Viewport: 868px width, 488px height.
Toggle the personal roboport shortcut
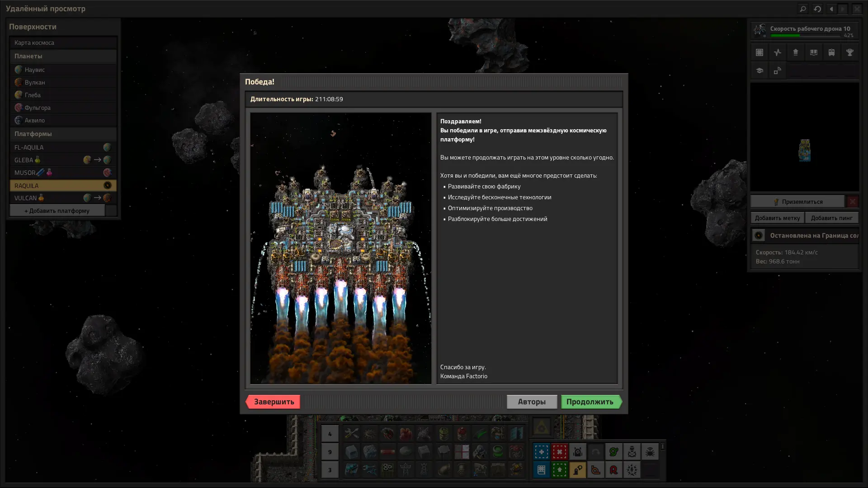(577, 451)
